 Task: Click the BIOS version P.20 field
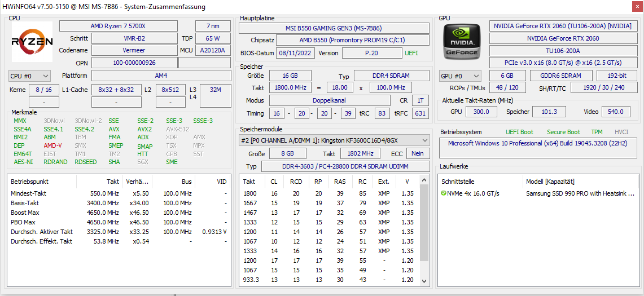(372, 53)
